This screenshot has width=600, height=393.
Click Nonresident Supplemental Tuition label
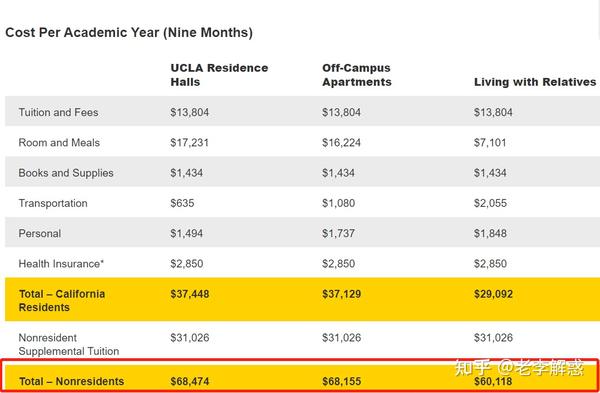click(69, 344)
